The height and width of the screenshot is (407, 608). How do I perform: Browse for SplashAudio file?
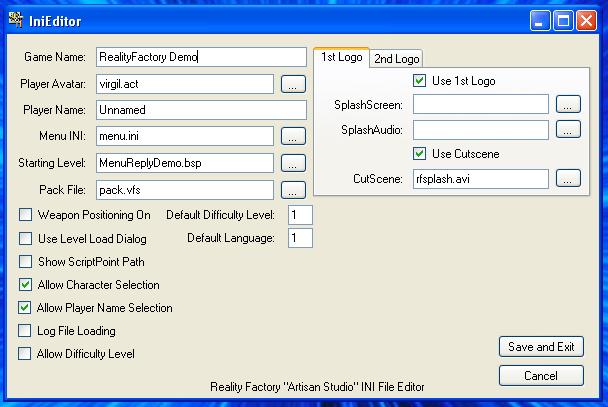point(568,129)
